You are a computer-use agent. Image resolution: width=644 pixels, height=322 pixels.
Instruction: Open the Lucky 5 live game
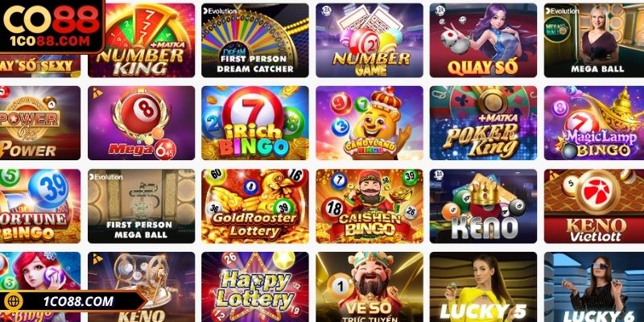(x=483, y=287)
